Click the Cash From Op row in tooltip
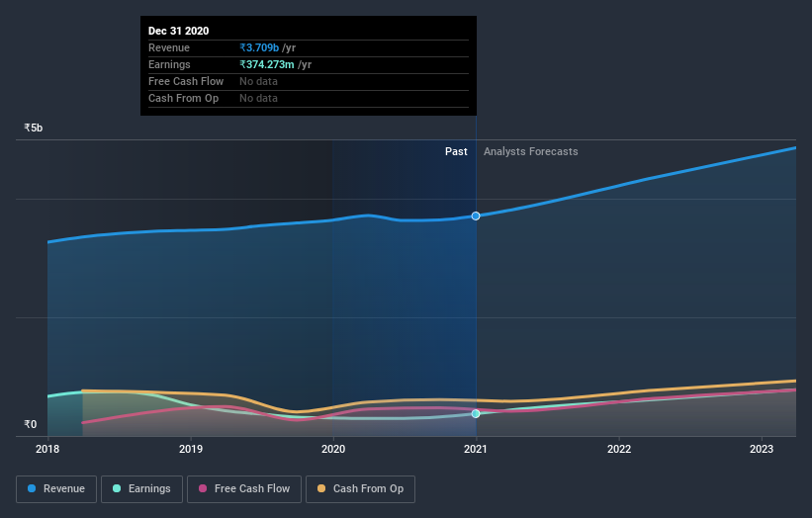The image size is (812, 518). [309, 98]
